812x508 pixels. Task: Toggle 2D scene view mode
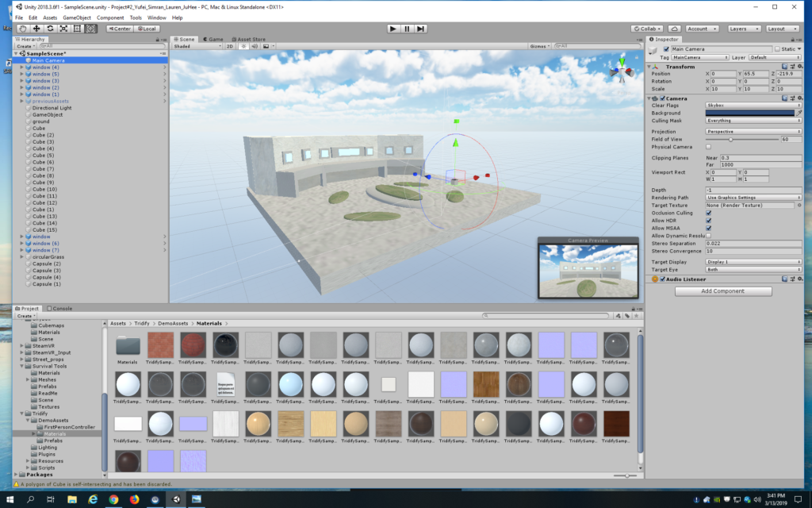point(229,46)
